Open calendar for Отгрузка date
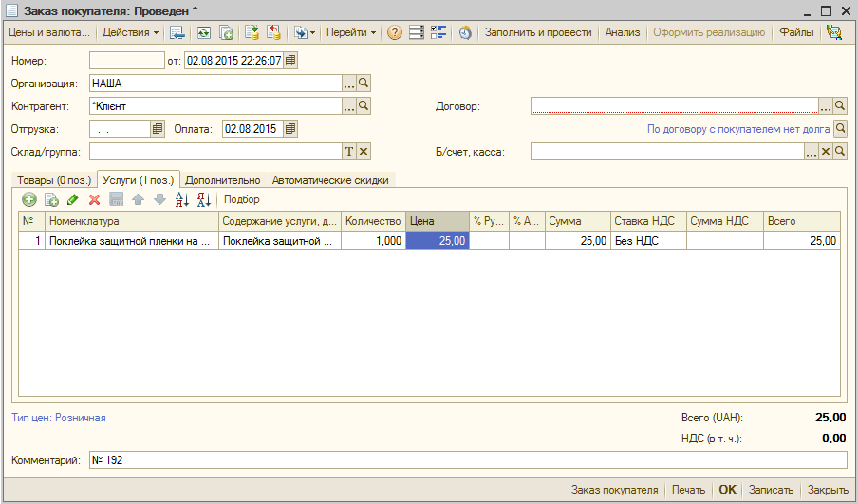This screenshot has width=858, height=504. click(158, 129)
